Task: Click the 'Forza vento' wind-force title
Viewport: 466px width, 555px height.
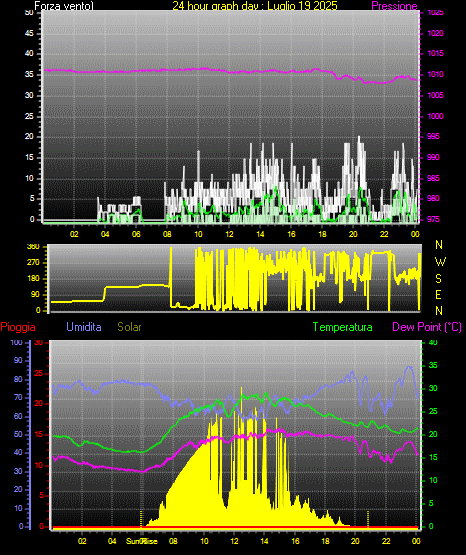Action: click(x=64, y=6)
